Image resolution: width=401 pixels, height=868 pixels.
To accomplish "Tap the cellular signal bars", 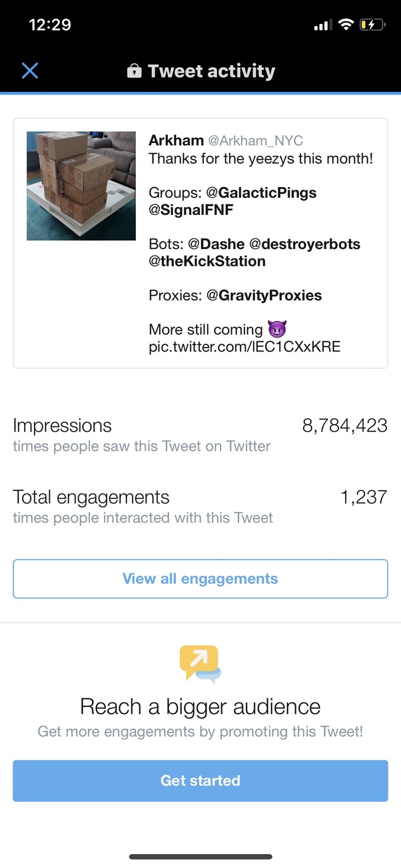I will tap(322, 25).
